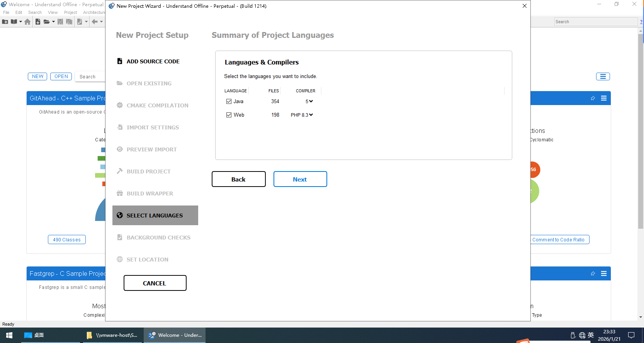Image resolution: width=644 pixels, height=343 pixels.
Task: Open the Windows Start menu
Action: pos(9,335)
